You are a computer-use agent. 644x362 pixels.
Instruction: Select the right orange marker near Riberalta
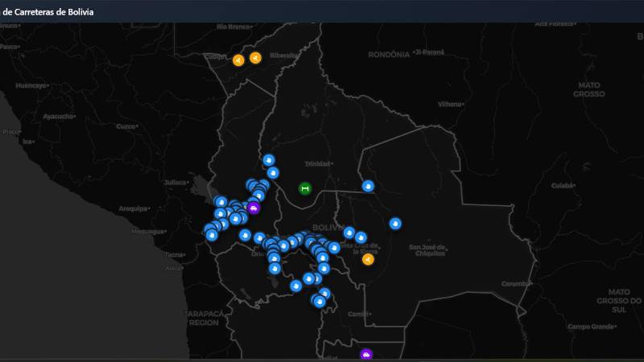pyautogui.click(x=255, y=57)
